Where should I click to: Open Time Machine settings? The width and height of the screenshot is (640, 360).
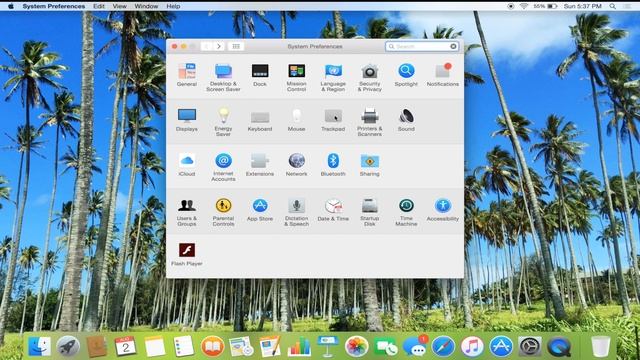[x=406, y=211]
